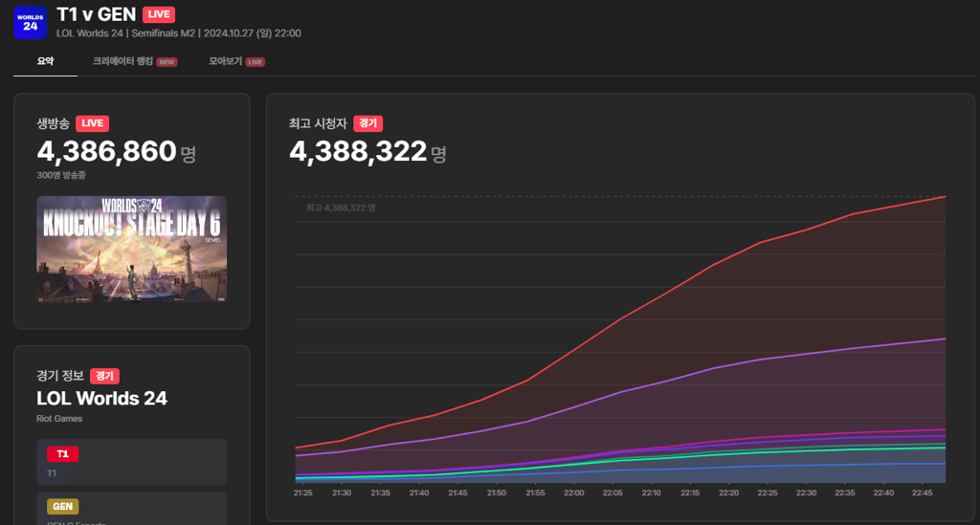Select the T1 team card
Image resolution: width=980 pixels, height=525 pixels.
(131, 462)
